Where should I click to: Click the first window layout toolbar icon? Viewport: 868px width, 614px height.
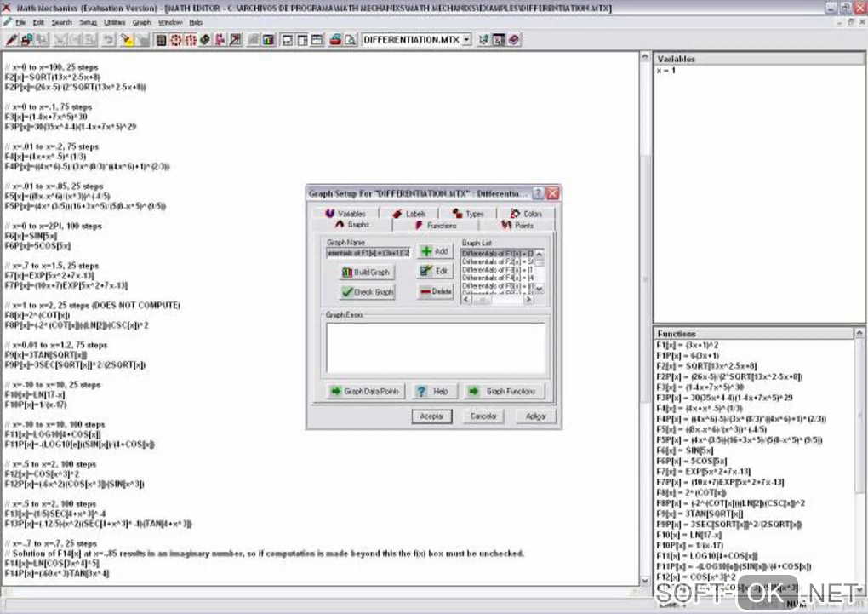point(288,40)
